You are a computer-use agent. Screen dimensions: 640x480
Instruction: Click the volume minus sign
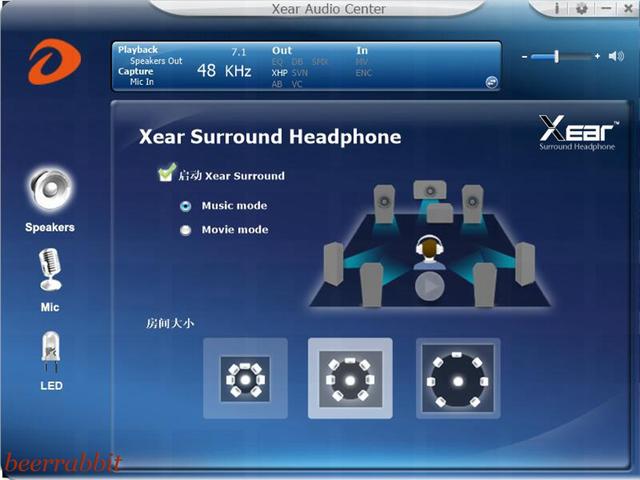[524, 57]
